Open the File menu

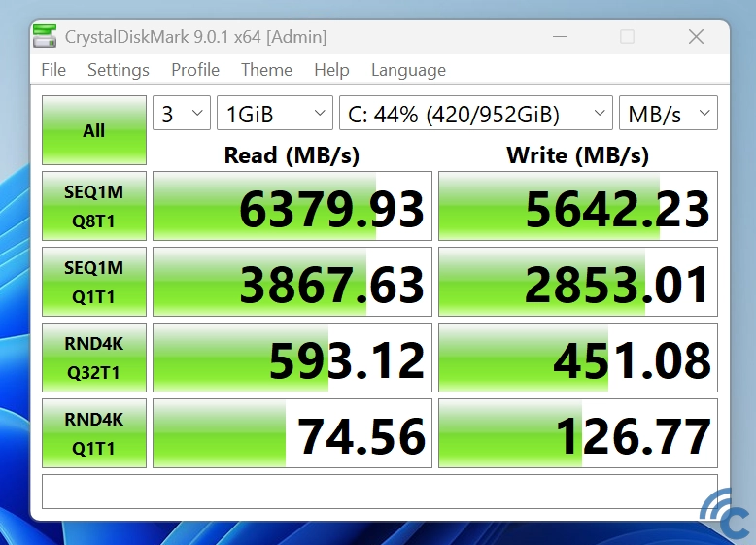pos(53,70)
